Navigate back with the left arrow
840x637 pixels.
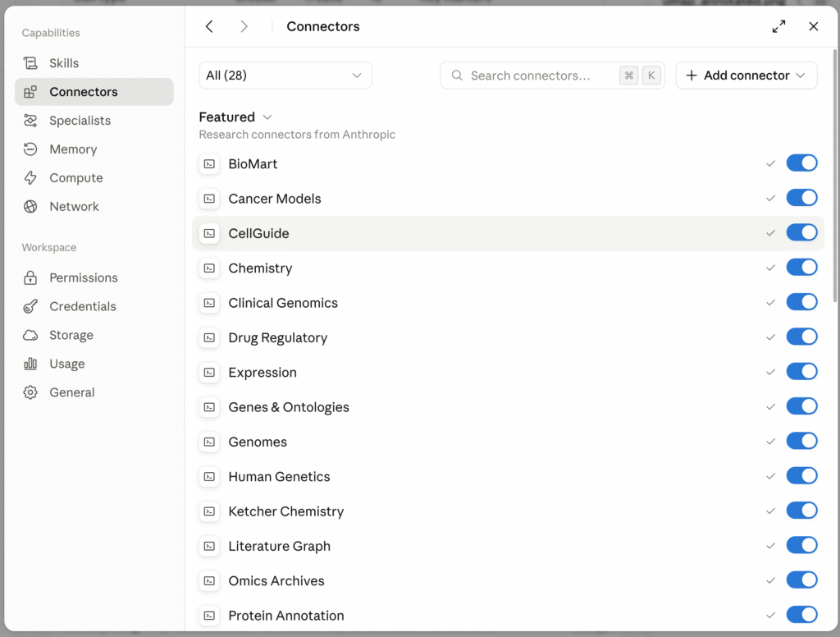click(209, 26)
